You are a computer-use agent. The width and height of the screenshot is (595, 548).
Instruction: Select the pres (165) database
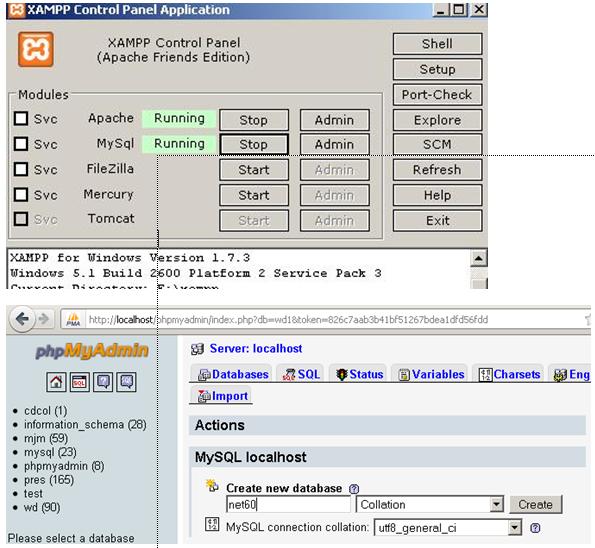click(x=49, y=480)
